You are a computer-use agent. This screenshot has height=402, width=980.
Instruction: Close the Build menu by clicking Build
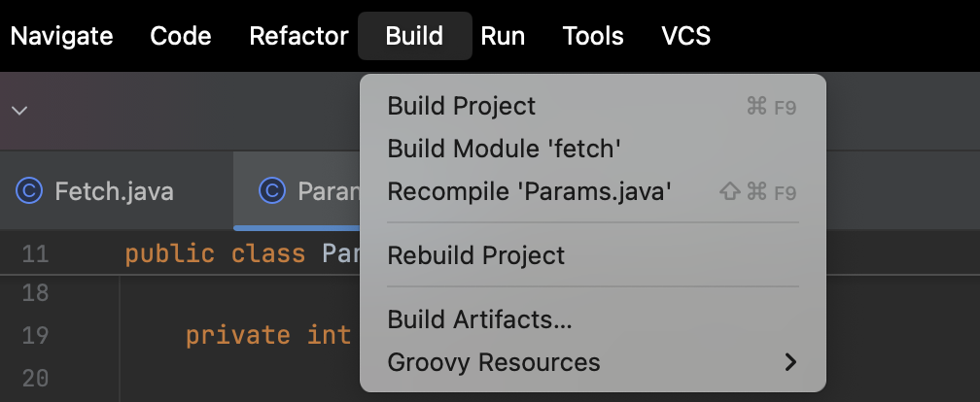tap(414, 37)
